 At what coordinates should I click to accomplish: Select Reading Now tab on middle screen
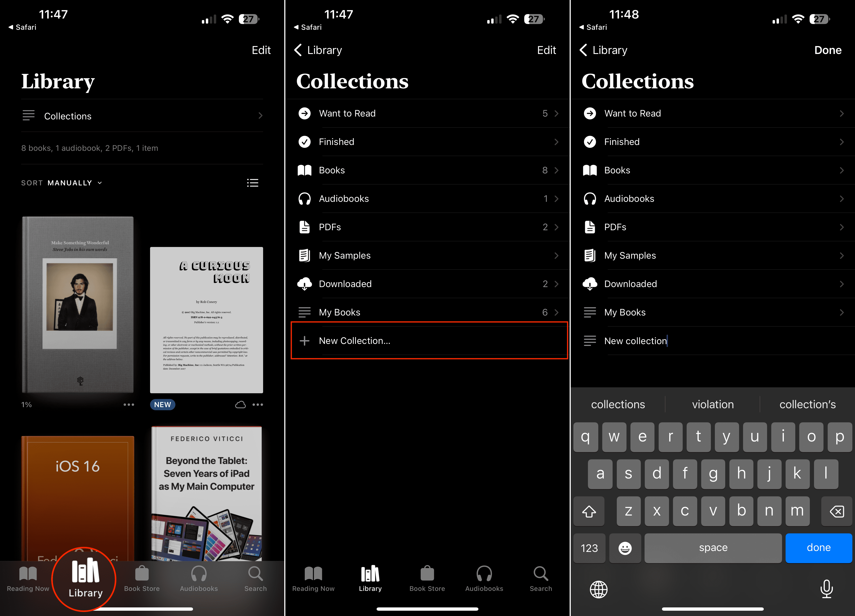pos(313,579)
